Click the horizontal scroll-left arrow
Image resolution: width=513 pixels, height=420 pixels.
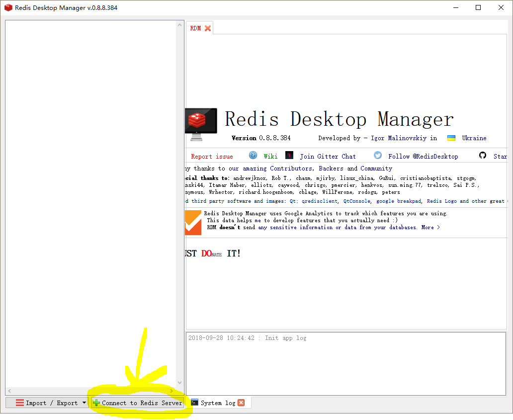9,391
